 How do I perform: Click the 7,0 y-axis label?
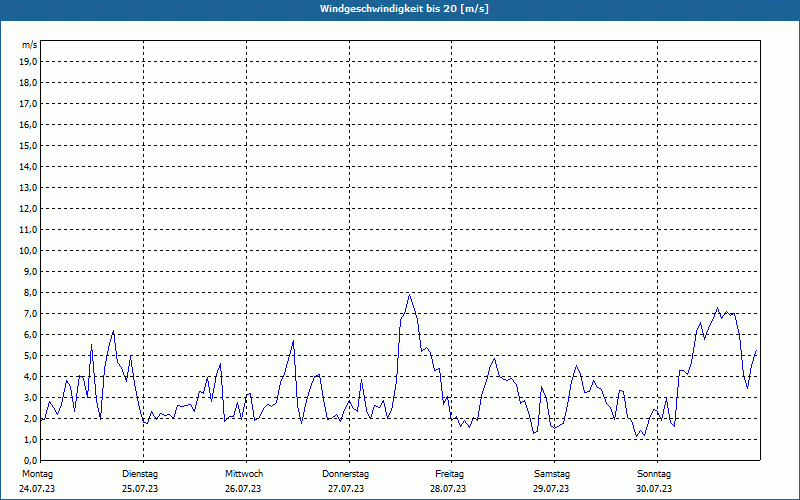click(x=30, y=313)
